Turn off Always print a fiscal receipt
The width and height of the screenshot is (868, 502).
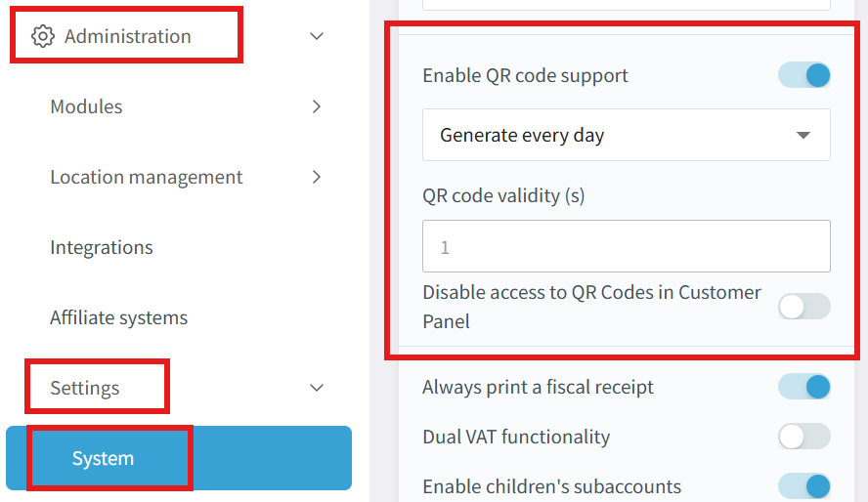coord(804,387)
